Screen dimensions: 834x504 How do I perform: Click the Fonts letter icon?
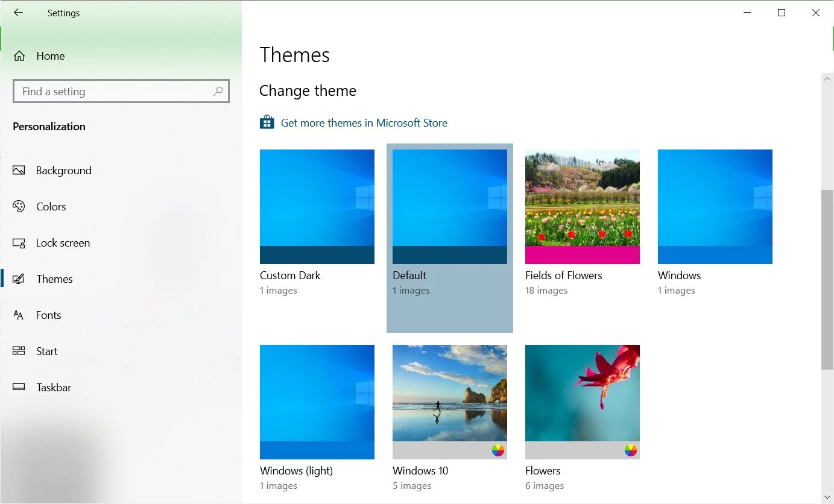pyautogui.click(x=19, y=315)
